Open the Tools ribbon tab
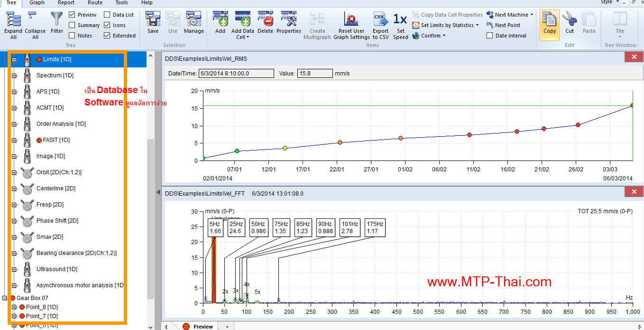Image resolution: width=644 pixels, height=330 pixels. click(x=121, y=3)
